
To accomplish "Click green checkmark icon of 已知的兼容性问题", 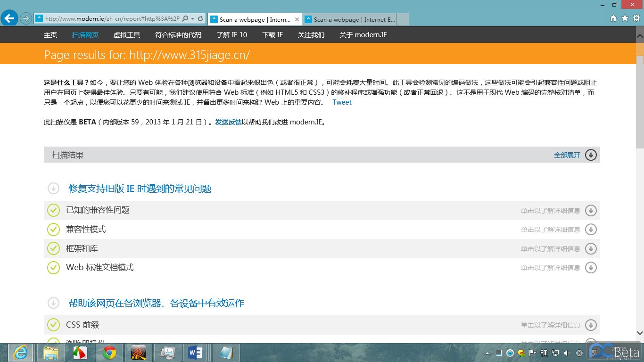I will click(x=53, y=210).
